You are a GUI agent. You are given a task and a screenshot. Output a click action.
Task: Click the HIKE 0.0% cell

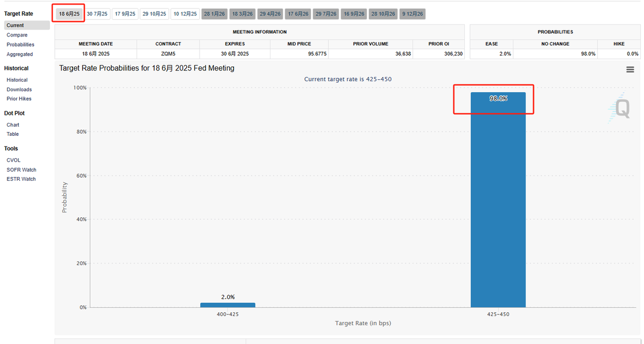(619, 54)
